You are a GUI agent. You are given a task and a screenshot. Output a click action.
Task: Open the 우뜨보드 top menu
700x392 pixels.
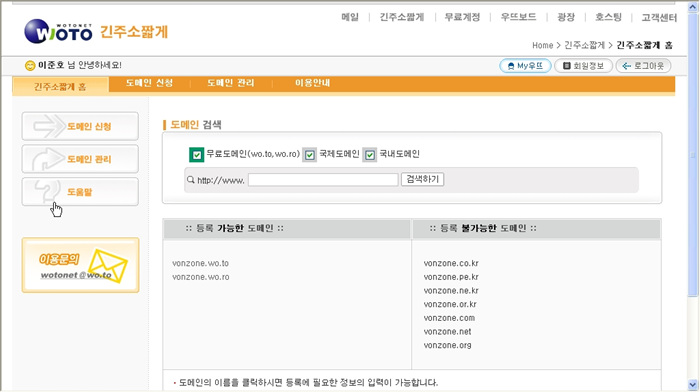click(x=518, y=17)
